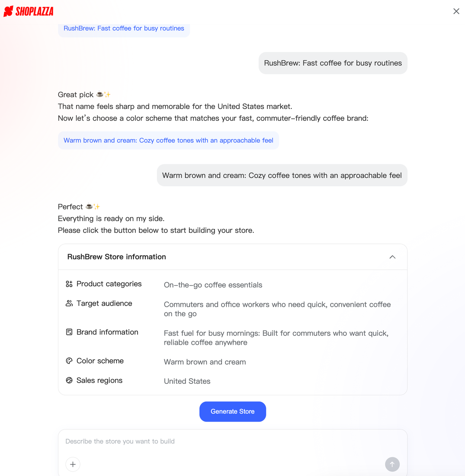Click the Brand information card icon
The image size is (465, 476).
[x=69, y=332]
